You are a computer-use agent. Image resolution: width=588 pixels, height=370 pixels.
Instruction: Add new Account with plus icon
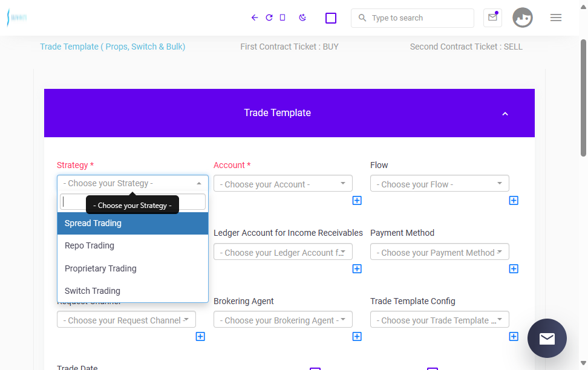357,201
